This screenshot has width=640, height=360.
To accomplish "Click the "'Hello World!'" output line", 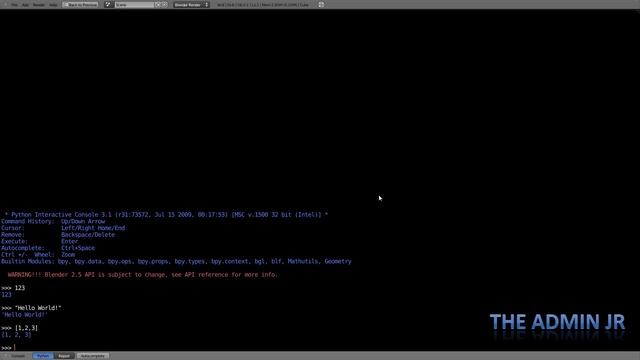I will [x=24, y=315].
